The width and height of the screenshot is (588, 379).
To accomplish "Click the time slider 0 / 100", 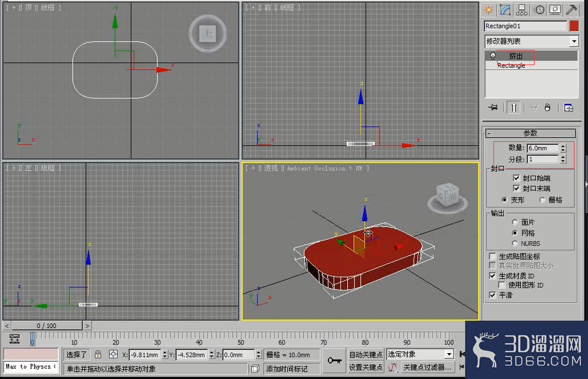I will [47, 326].
